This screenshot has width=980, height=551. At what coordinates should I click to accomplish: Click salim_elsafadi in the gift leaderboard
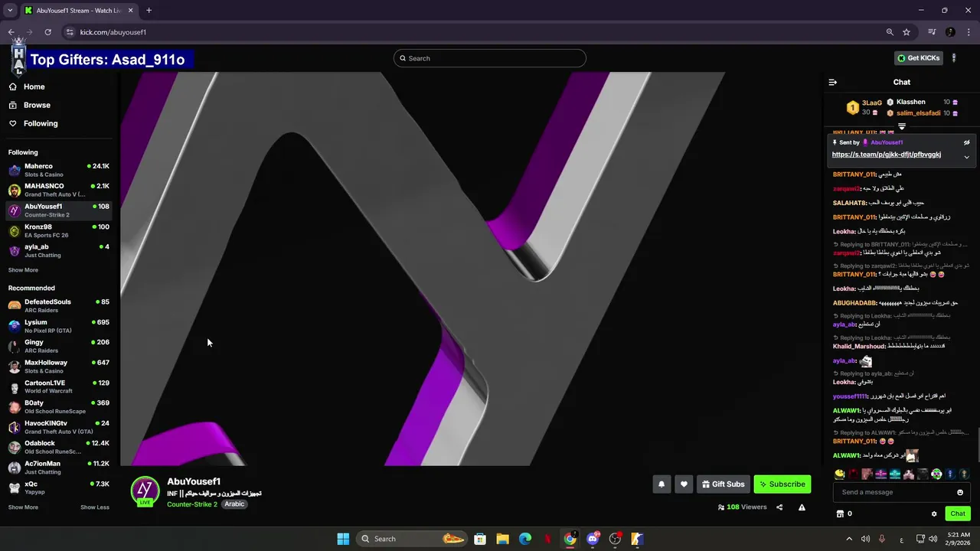[919, 113]
